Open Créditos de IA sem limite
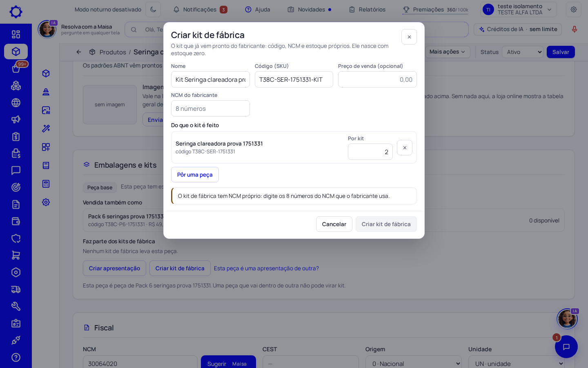 (518, 29)
